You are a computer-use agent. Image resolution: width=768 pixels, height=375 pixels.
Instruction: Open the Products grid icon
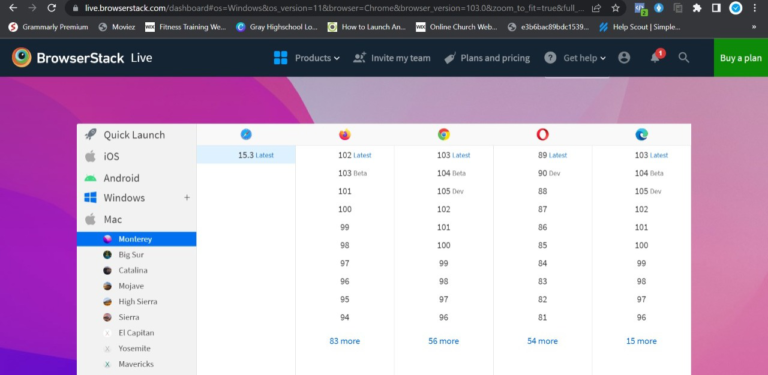pyautogui.click(x=281, y=58)
